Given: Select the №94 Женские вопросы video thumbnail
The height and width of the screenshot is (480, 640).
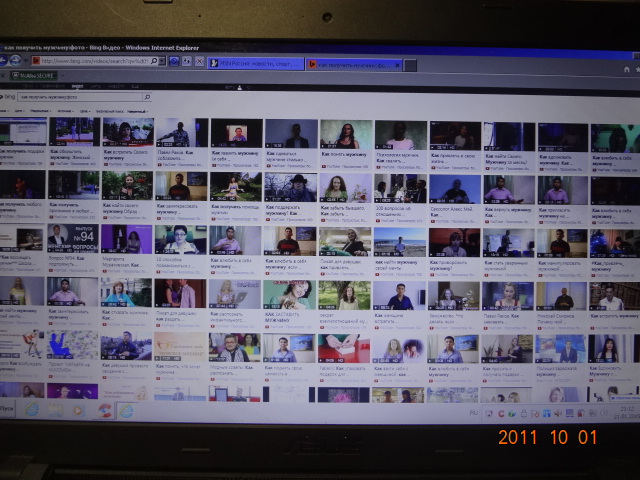Looking at the screenshot, I should click(73, 238).
